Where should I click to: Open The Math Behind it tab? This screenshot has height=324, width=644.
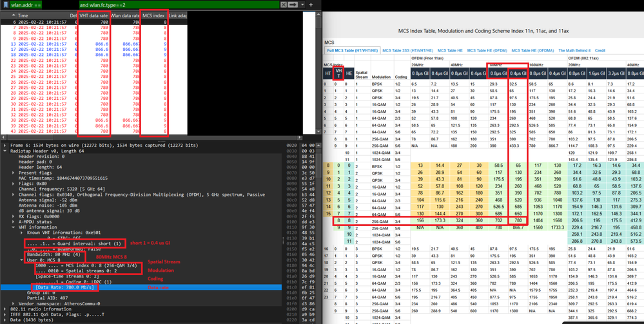(574, 50)
